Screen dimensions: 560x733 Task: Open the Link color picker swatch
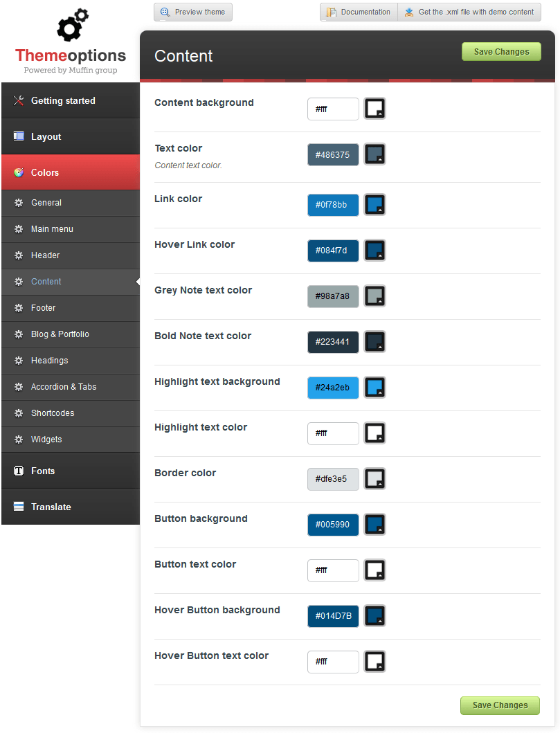pyautogui.click(x=375, y=205)
